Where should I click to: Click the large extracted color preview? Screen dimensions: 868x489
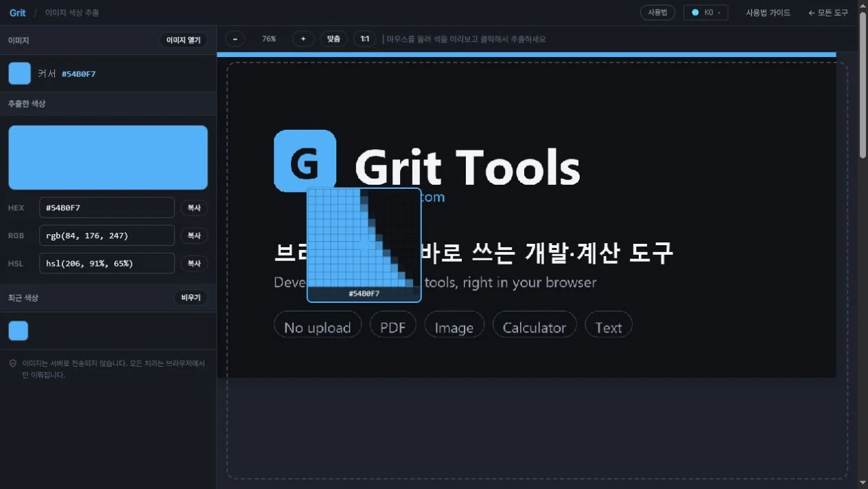[108, 157]
